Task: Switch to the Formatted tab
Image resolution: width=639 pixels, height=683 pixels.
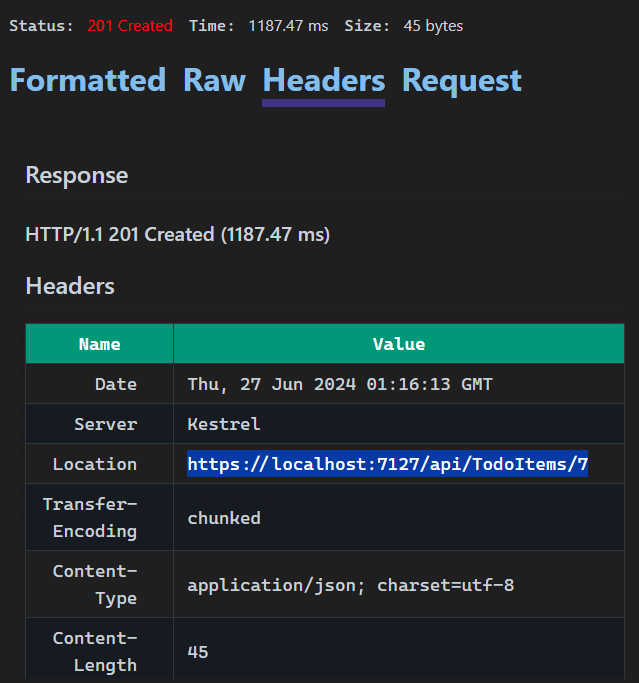Action: [x=87, y=81]
